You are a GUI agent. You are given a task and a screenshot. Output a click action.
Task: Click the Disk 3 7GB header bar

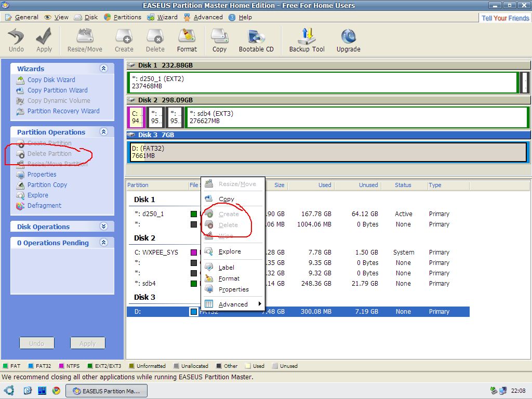[x=328, y=135]
